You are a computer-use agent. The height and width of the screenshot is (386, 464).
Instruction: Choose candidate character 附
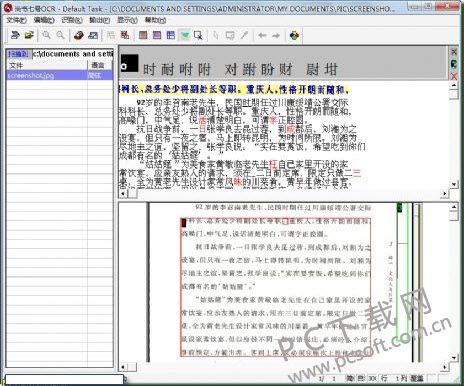(x=204, y=70)
